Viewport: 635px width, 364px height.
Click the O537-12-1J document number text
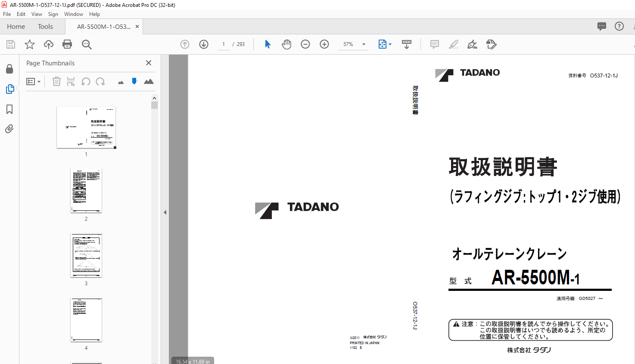(604, 75)
